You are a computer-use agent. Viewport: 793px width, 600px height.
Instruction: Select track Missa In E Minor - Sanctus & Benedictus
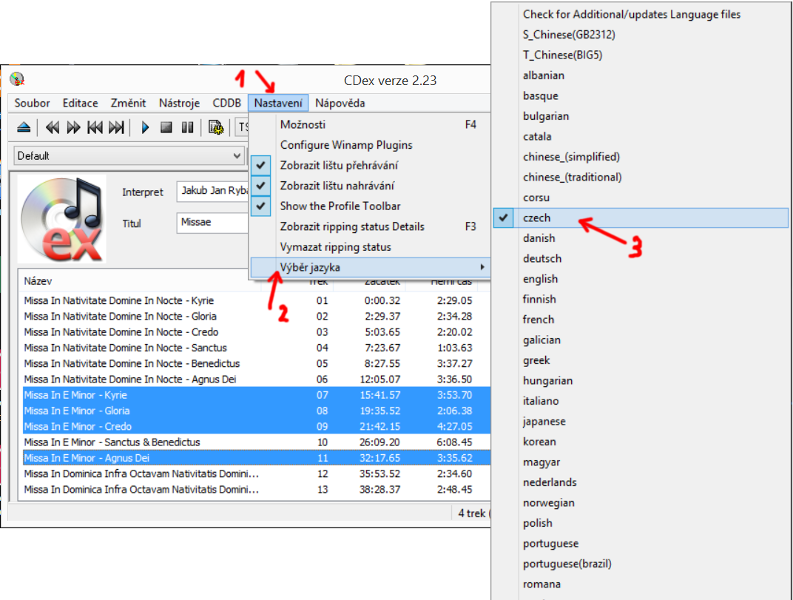[x=112, y=442]
